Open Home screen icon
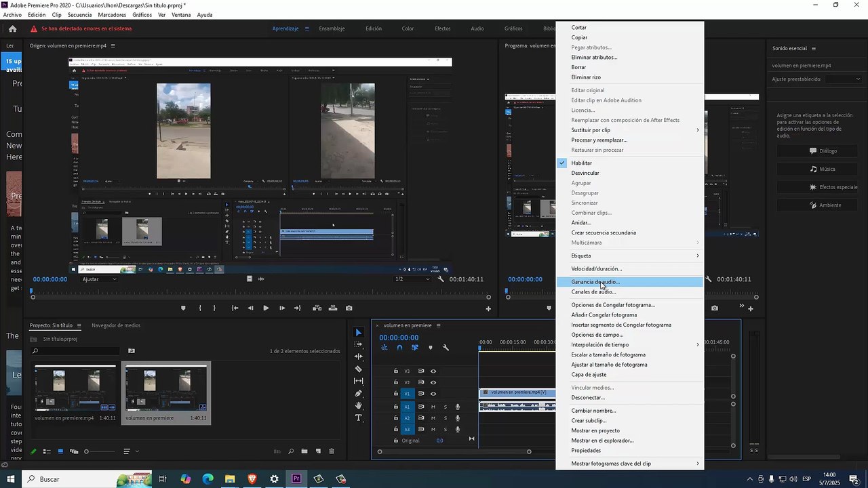This screenshot has width=868, height=488. pos(12,28)
